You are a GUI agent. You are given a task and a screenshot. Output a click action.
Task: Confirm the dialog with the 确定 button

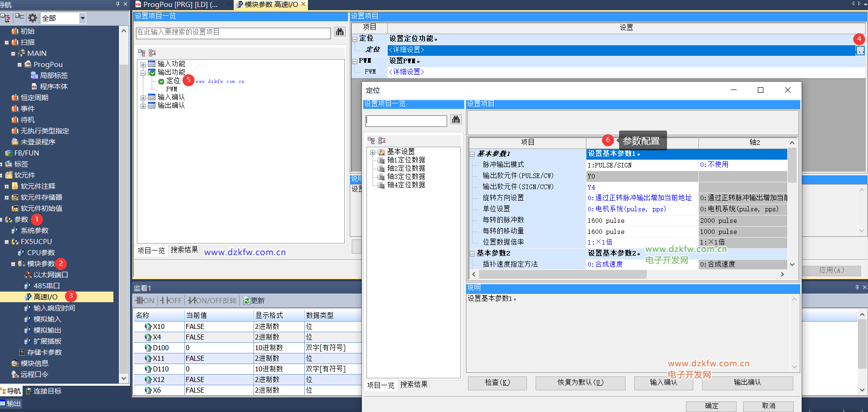click(x=711, y=406)
